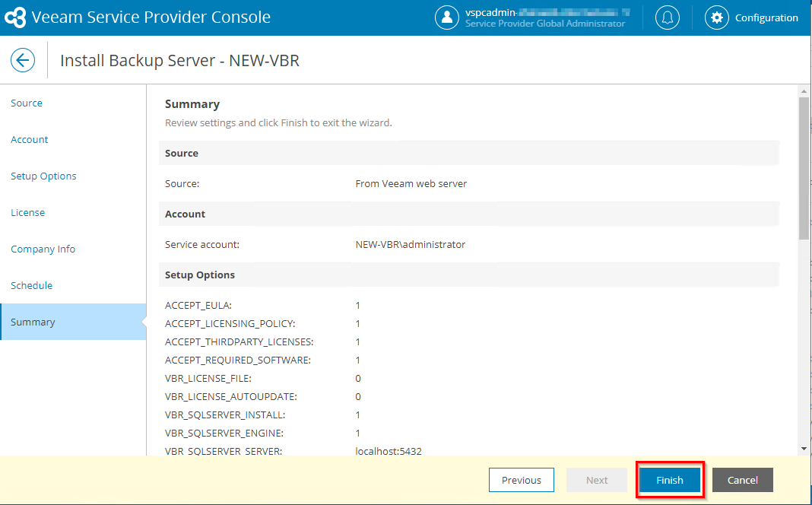Go to the License step
The width and height of the screenshot is (812, 505).
pyautogui.click(x=28, y=212)
